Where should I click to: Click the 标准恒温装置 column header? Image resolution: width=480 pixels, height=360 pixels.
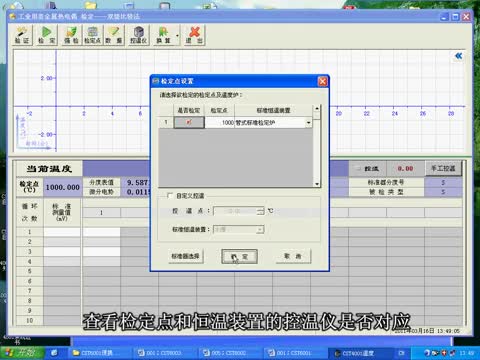[273, 110]
